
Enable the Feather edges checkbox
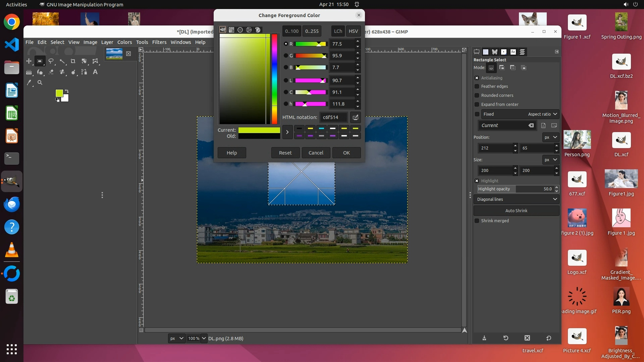pos(477,86)
